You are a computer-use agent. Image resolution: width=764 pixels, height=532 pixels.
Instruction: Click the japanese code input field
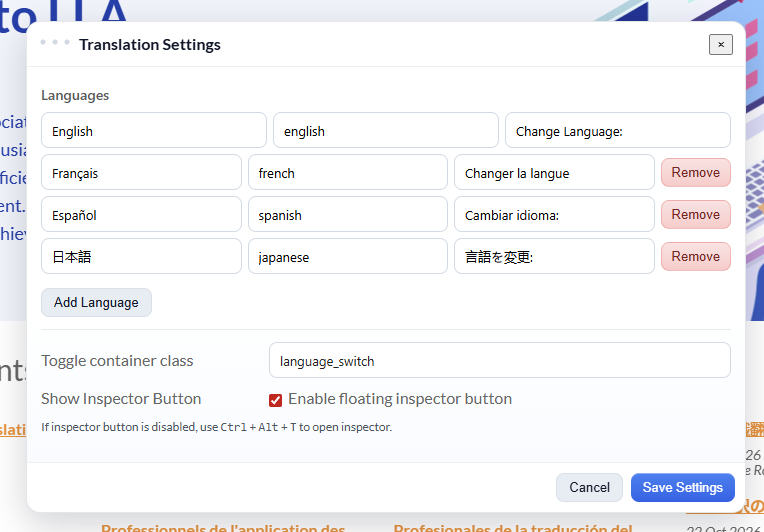pos(347,257)
